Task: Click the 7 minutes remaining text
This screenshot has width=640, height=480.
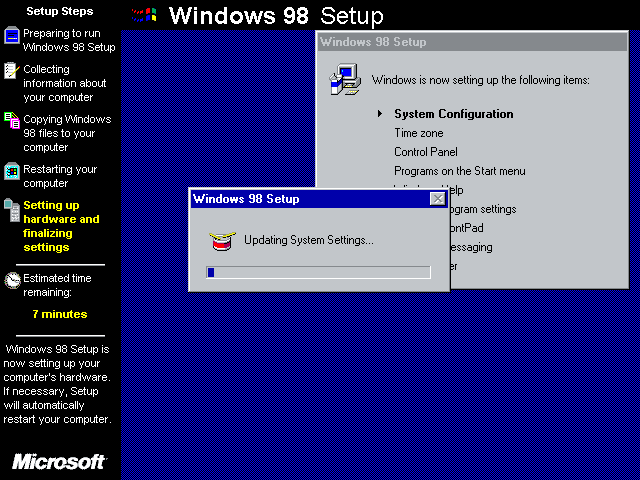Action: (60, 314)
